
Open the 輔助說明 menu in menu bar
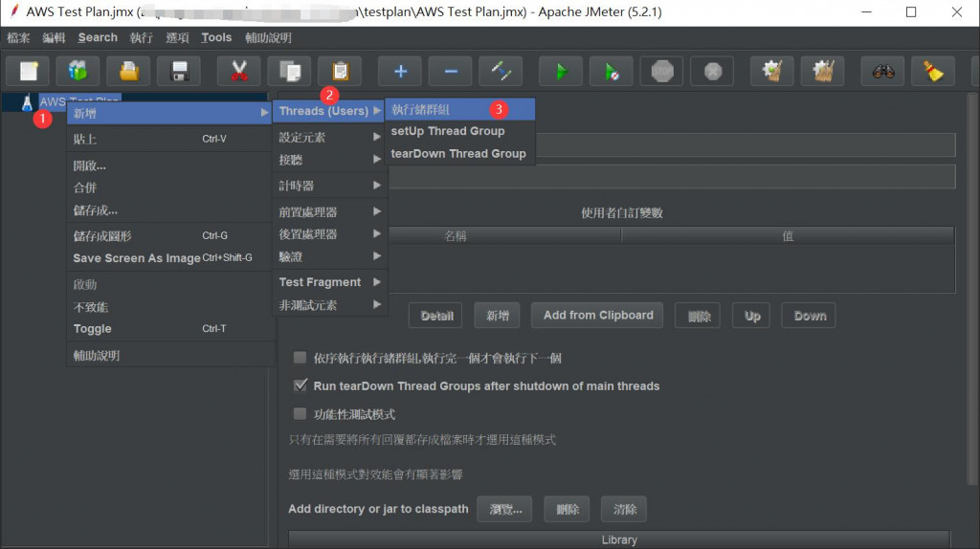[268, 37]
